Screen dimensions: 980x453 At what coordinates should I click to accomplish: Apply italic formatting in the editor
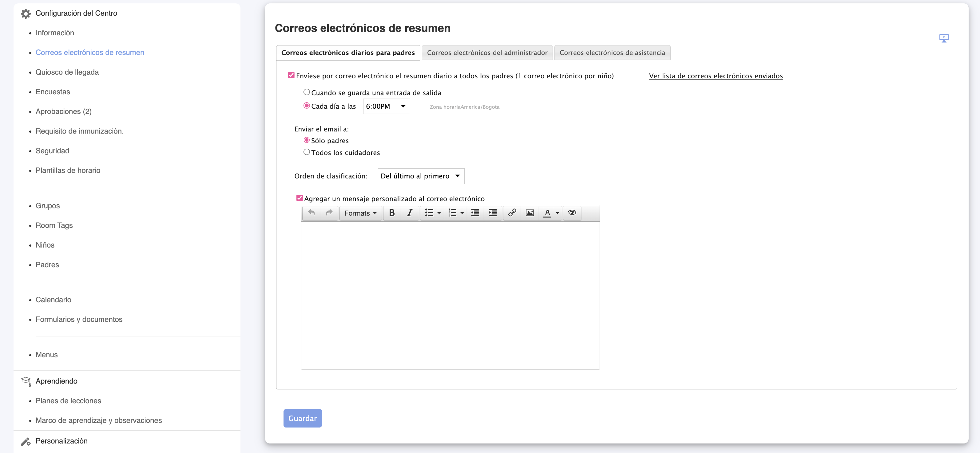[409, 213]
